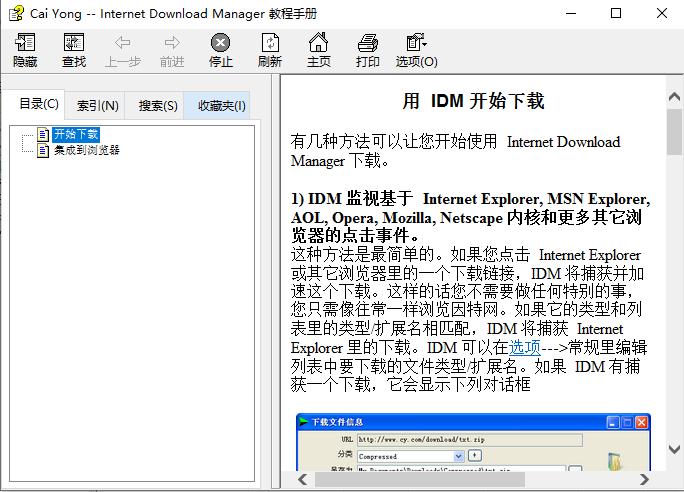Stop loading with the 停止 button
Image resolution: width=684 pixels, height=492 pixels.
[220, 50]
